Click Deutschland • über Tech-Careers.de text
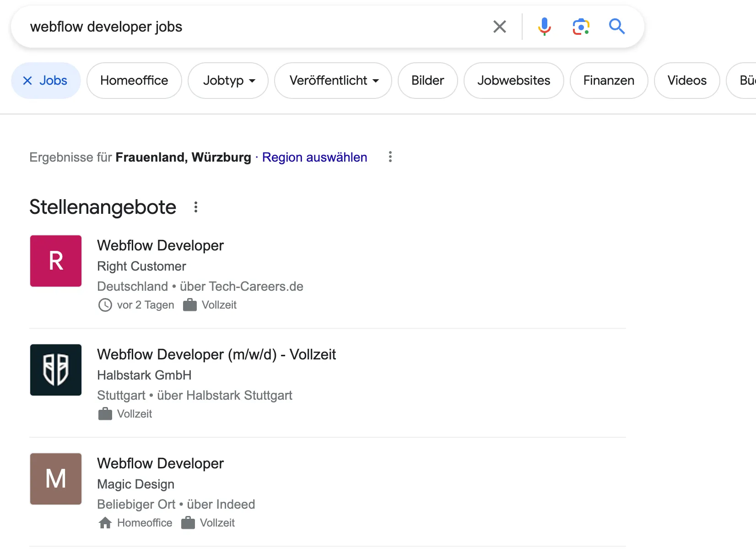 point(200,286)
